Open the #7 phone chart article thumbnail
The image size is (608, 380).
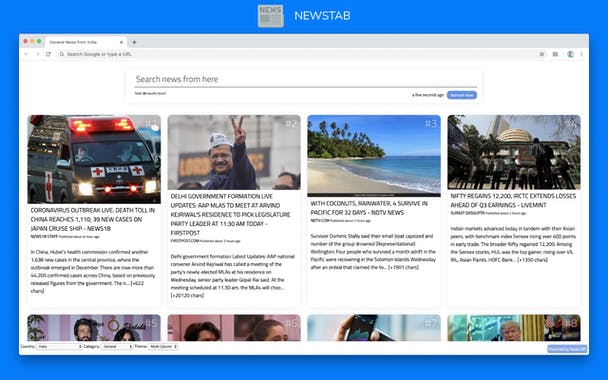pyautogui.click(x=374, y=328)
